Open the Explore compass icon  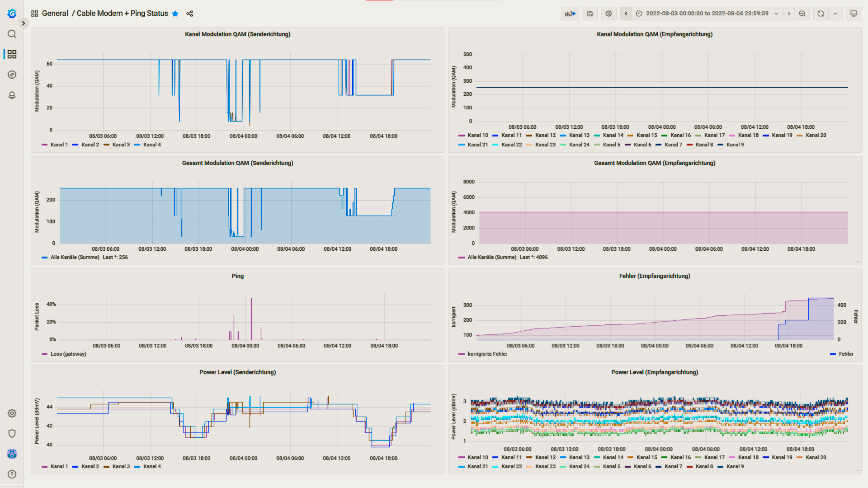(12, 74)
